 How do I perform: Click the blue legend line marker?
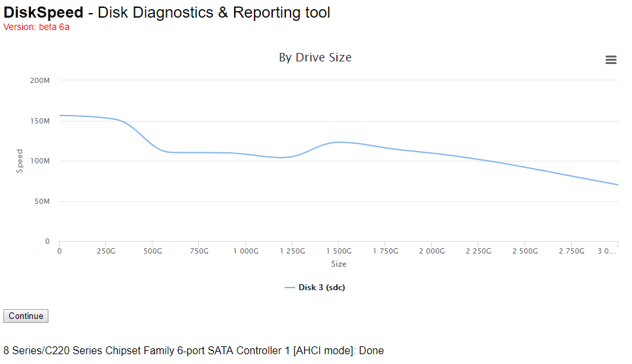pyautogui.click(x=289, y=288)
